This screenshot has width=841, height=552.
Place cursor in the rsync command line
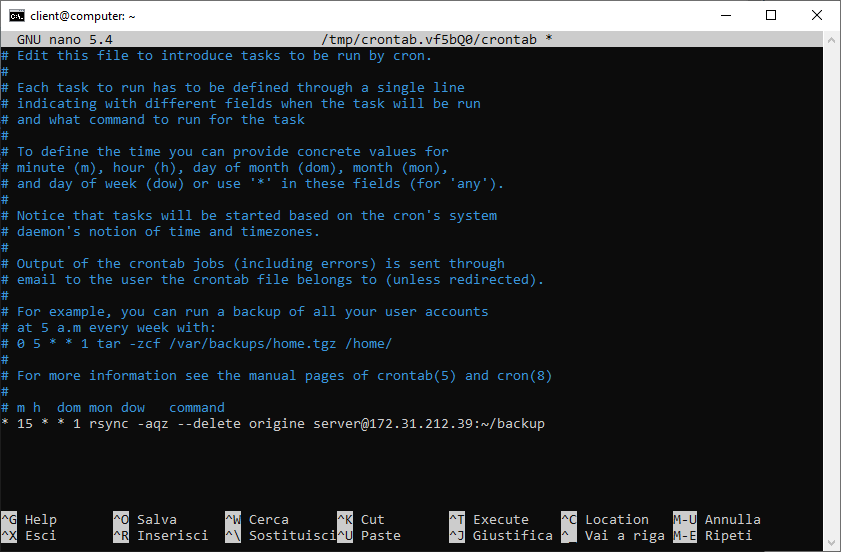(273, 424)
